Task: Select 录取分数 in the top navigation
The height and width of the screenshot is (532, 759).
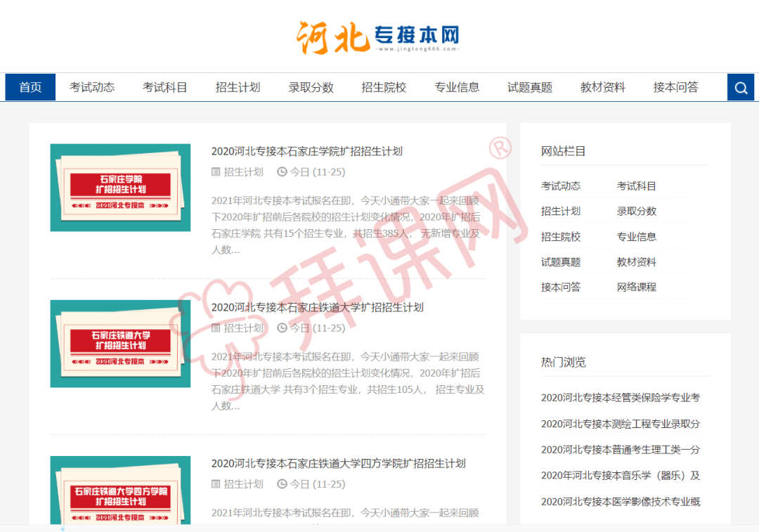Action: [x=311, y=88]
